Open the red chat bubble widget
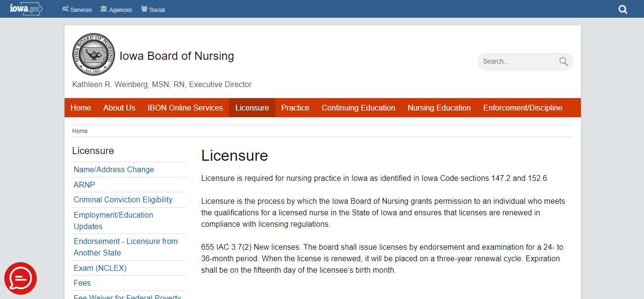644x299 pixels. [21, 278]
